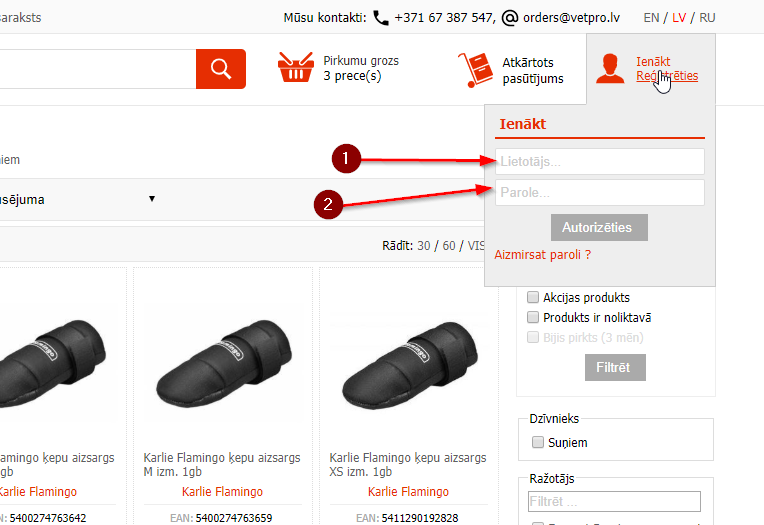
Task: Focus the Parole password field
Action: tap(599, 192)
